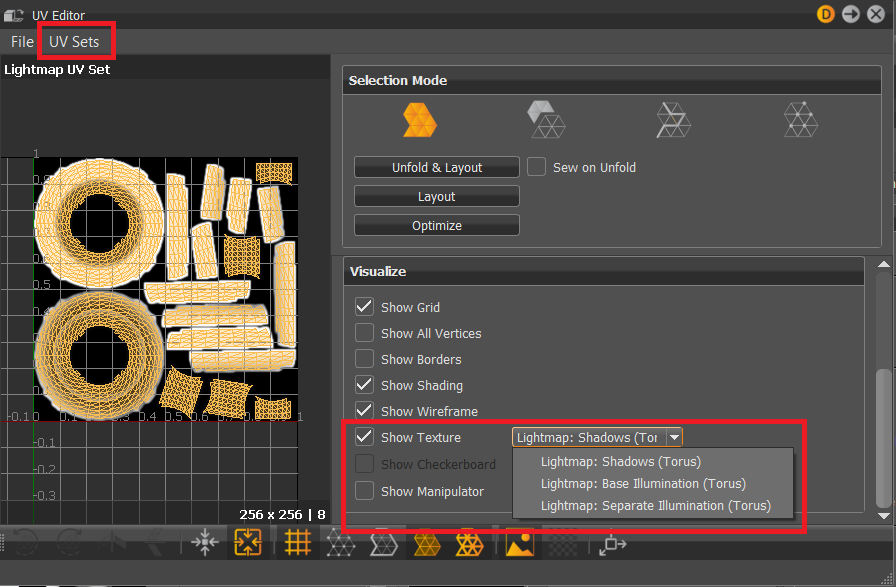The image size is (896, 587).
Task: Enable Show Borders in Visualize panel
Action: [x=365, y=359]
